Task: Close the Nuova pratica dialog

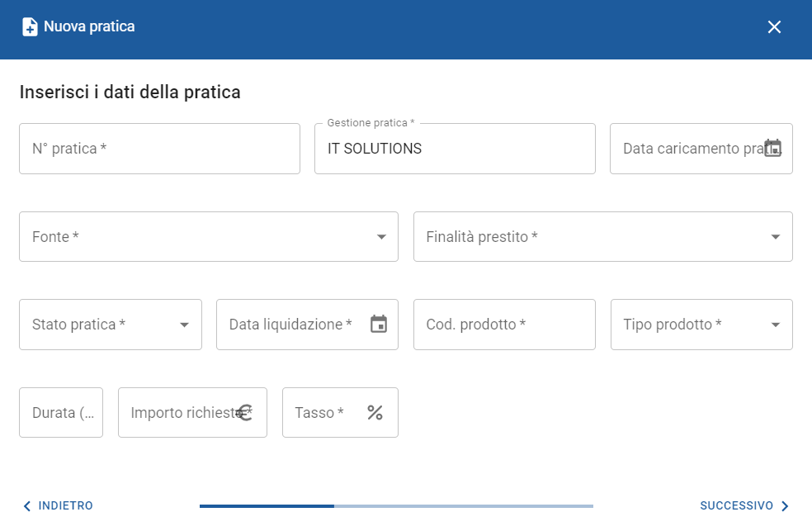Action: (x=774, y=27)
